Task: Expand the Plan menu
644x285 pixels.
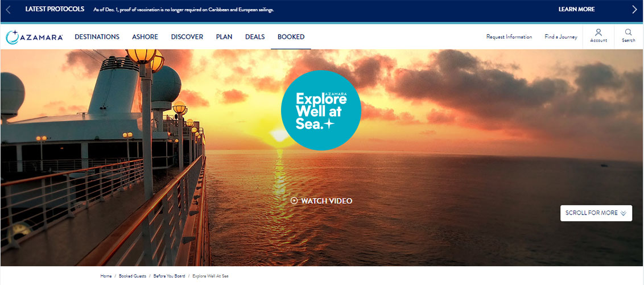Action: pyautogui.click(x=224, y=37)
